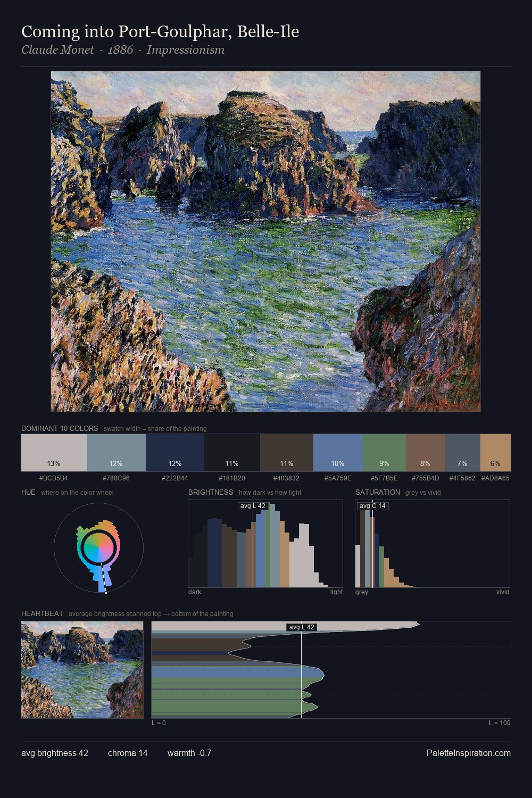Pick the #222B44 dark navy swatch

pos(175,453)
